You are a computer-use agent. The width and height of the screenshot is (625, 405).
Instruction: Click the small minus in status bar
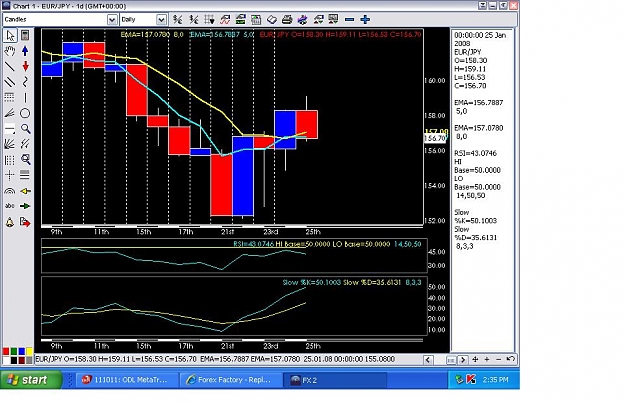(498, 360)
